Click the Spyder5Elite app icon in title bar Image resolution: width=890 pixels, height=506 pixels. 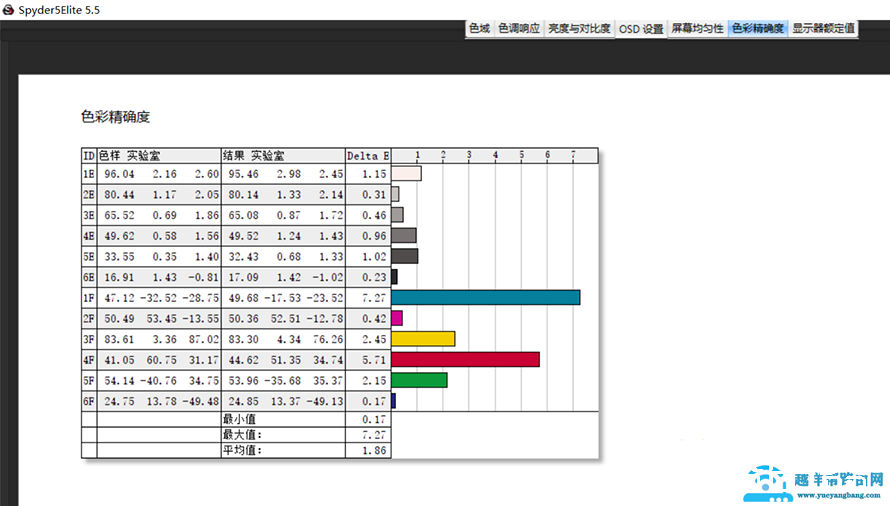8,10
